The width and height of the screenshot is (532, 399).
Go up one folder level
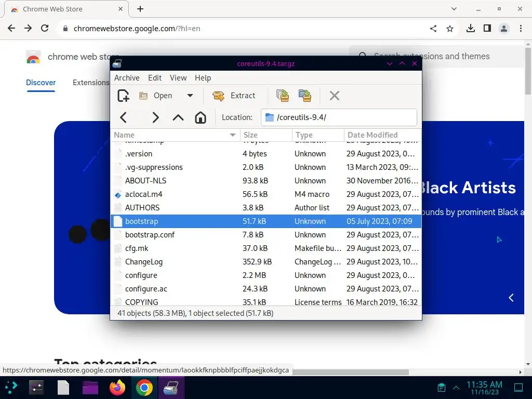click(178, 118)
